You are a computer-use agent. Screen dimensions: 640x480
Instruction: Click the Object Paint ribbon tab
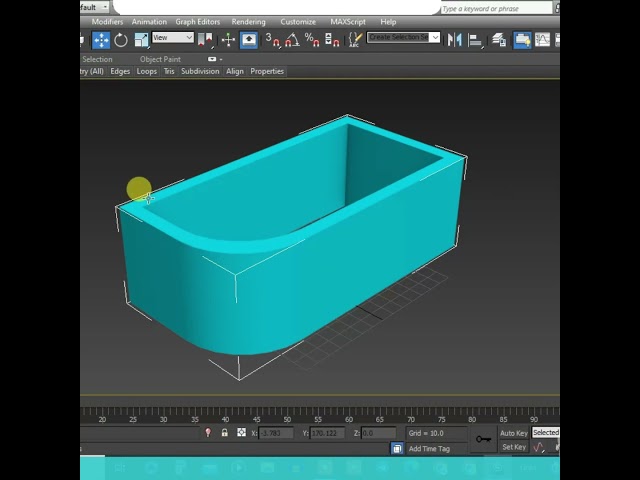[x=160, y=59]
